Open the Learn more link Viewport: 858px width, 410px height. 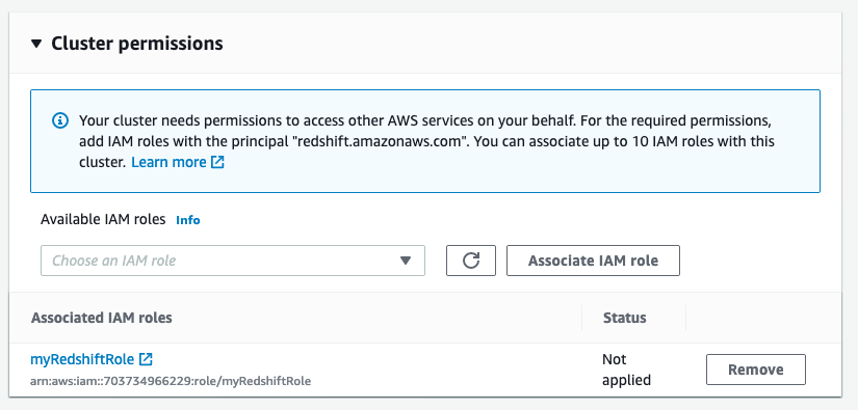click(169, 162)
